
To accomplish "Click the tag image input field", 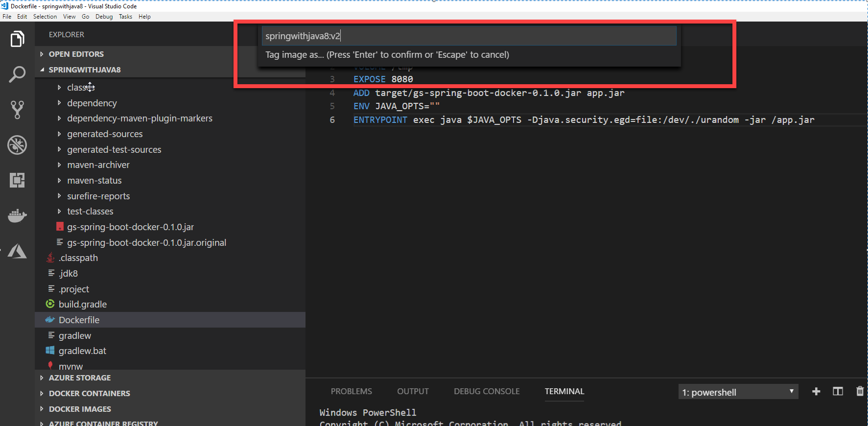I will (469, 36).
